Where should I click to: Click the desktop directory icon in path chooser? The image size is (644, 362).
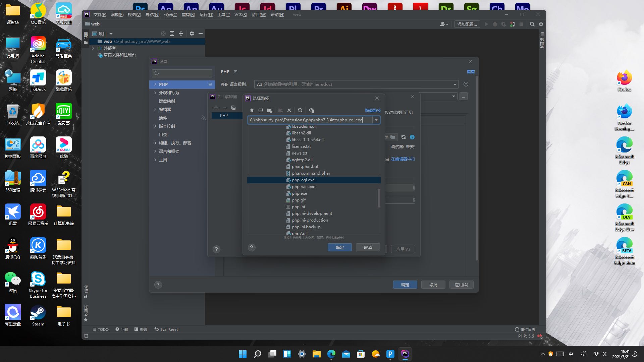pos(261,110)
